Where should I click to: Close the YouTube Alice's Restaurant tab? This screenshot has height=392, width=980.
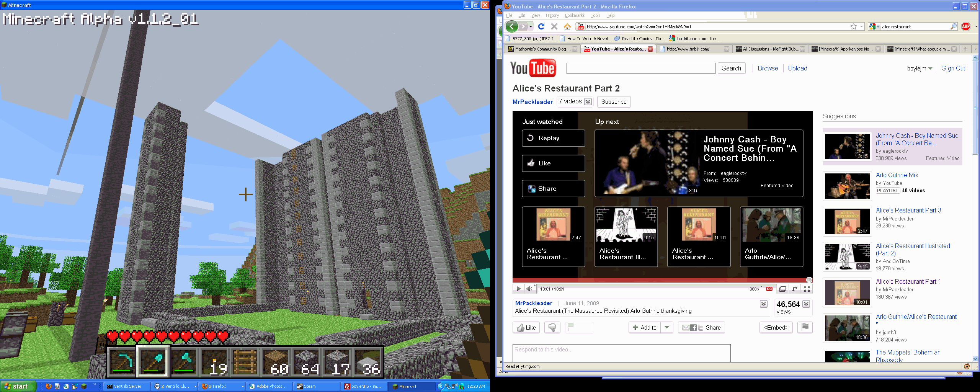(x=650, y=49)
